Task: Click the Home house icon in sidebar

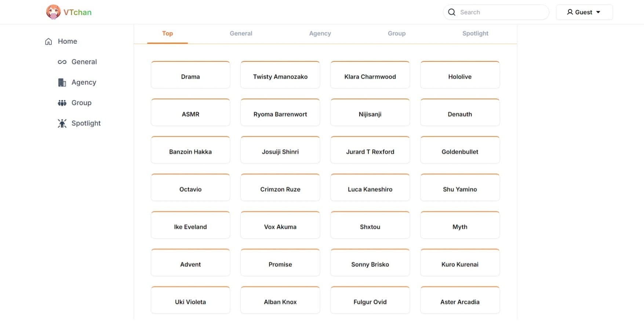Action: (48, 42)
